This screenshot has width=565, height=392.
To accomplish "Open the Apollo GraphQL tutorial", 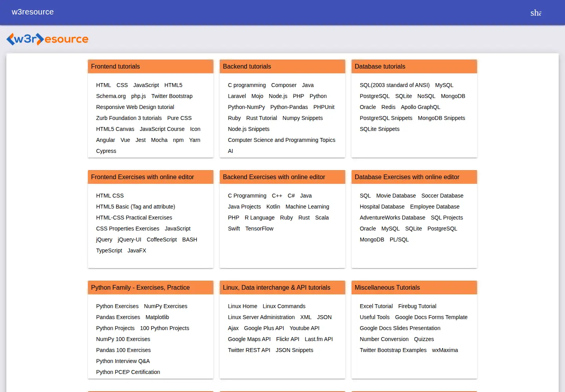I will coord(421,107).
